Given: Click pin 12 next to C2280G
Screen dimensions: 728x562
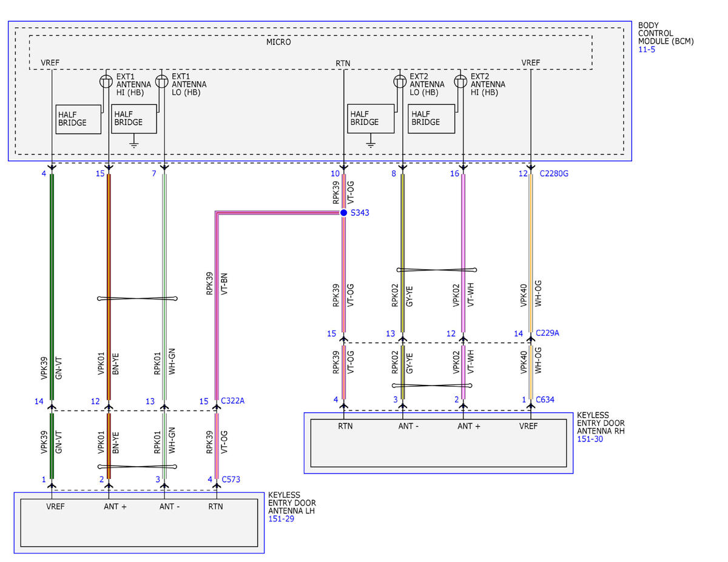Looking at the screenshot, I should [523, 174].
